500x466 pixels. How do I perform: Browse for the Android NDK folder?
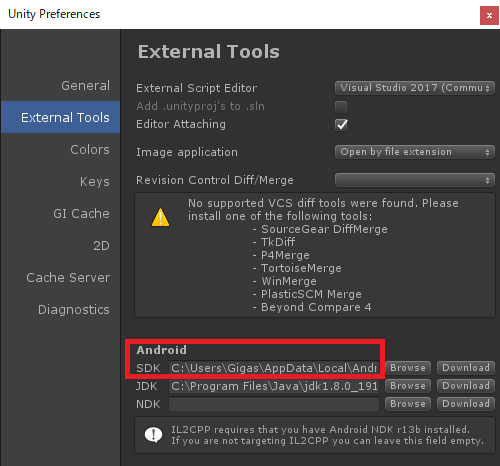408,404
